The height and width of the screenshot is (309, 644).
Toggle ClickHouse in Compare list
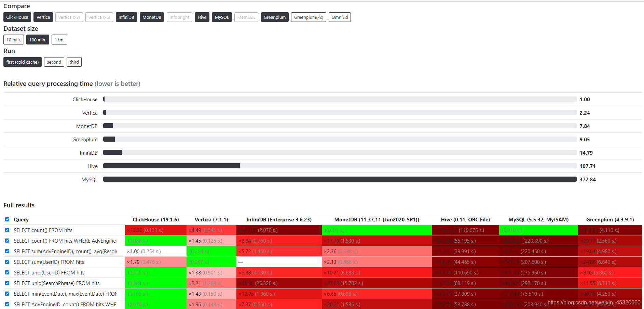17,17
